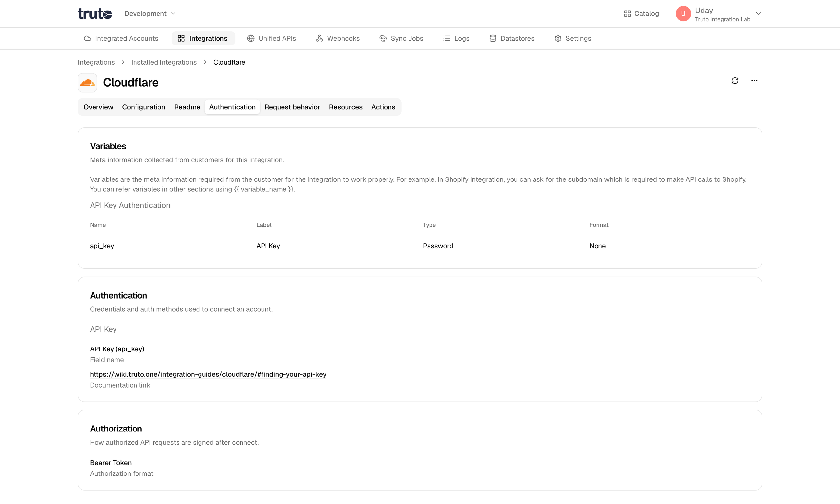840x504 pixels.
Task: Open the Readme tab
Action: click(187, 107)
